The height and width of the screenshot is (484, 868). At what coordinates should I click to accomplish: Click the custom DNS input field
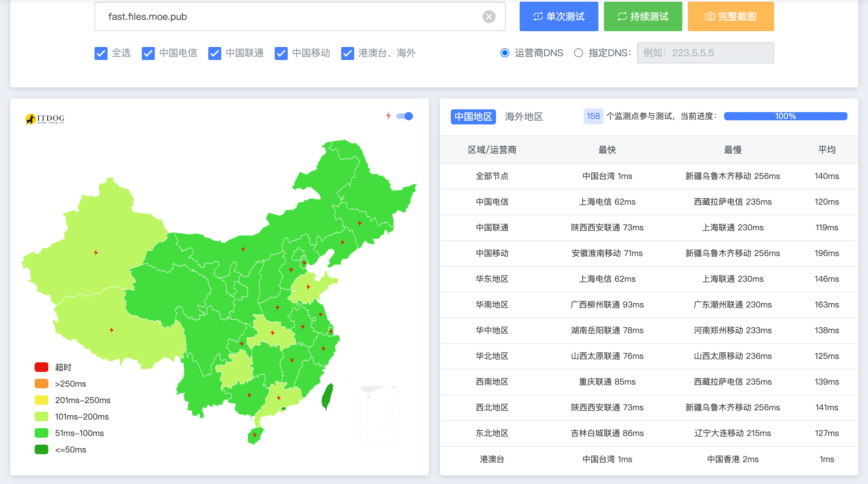[705, 53]
